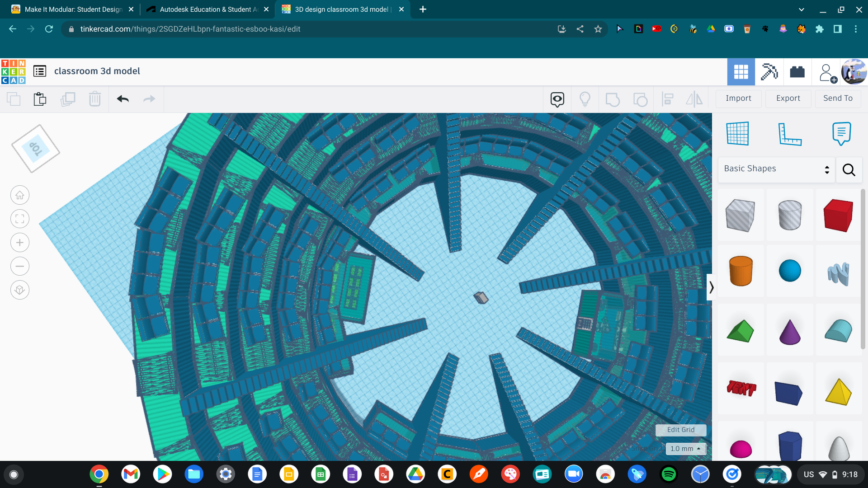The width and height of the screenshot is (868, 488).
Task: Switch to 3D design grid view
Action: (x=741, y=72)
